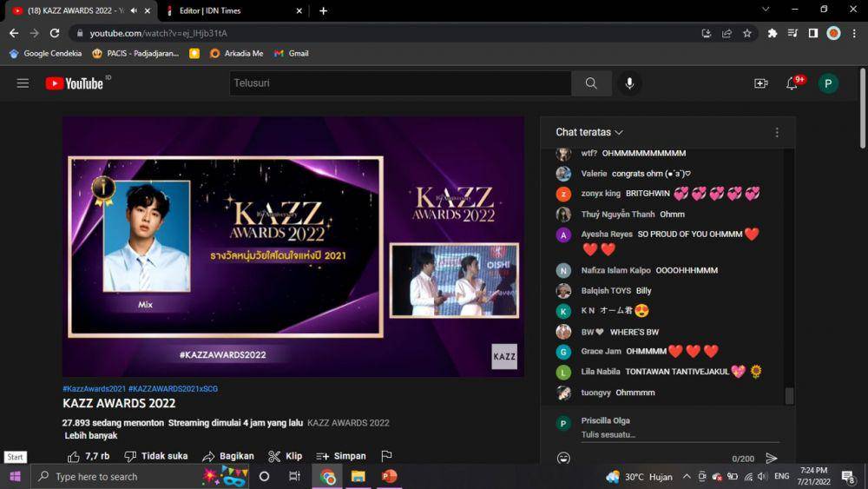The width and height of the screenshot is (868, 489).
Task: Share the video with Bagikan
Action: (228, 456)
